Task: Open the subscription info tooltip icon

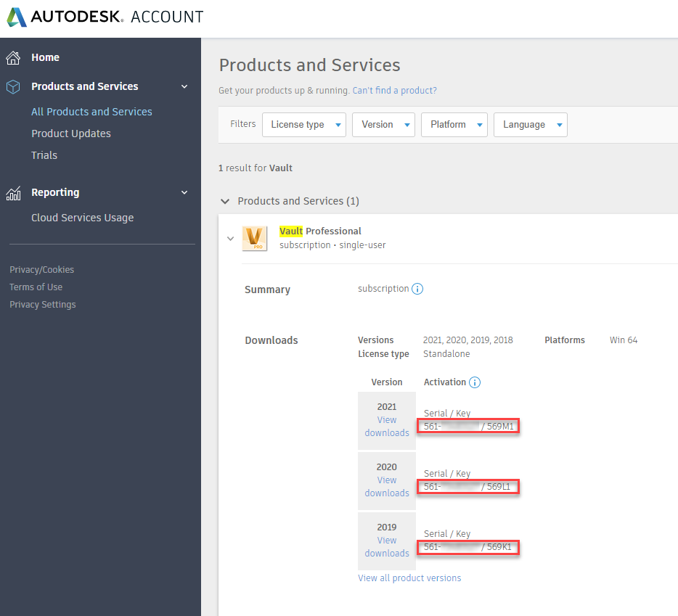Action: tap(417, 289)
